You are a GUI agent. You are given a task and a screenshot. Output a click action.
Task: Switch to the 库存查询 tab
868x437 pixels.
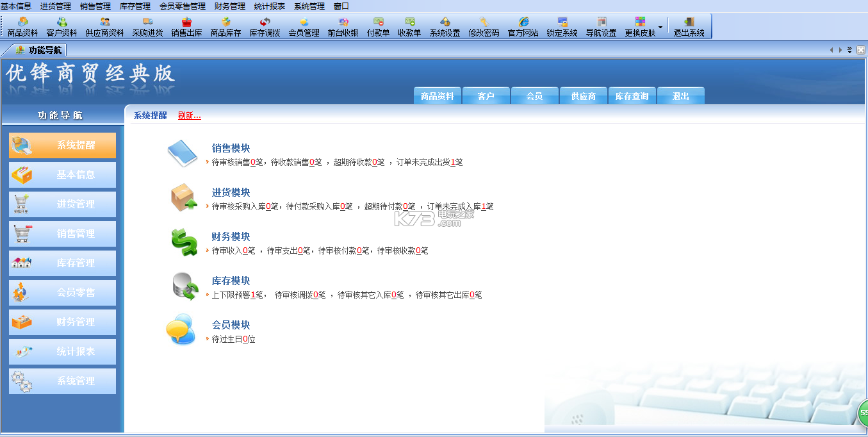[x=632, y=96]
